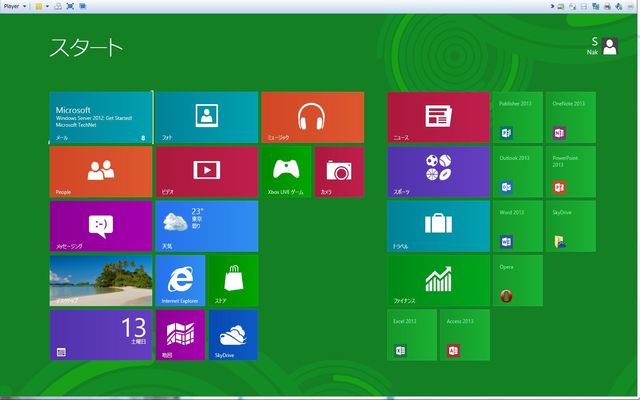Launch Word 2013 tile
The image size is (640, 400).
[x=518, y=226]
